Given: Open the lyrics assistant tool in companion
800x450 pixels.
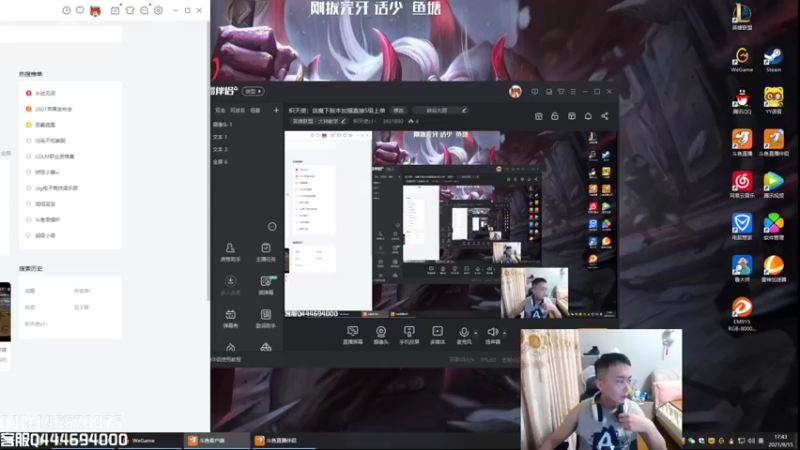Looking at the screenshot, I should (x=266, y=318).
